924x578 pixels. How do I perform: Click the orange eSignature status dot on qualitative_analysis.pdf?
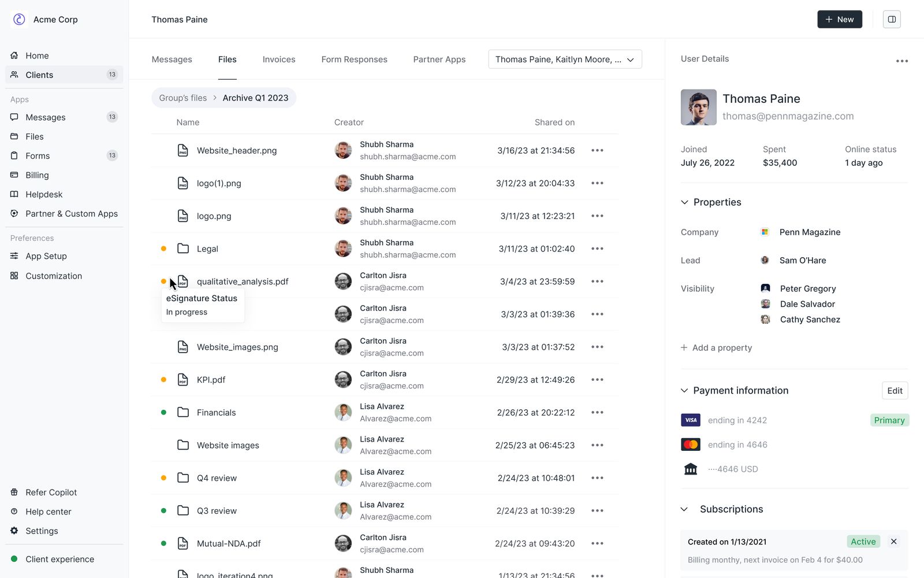[164, 281]
